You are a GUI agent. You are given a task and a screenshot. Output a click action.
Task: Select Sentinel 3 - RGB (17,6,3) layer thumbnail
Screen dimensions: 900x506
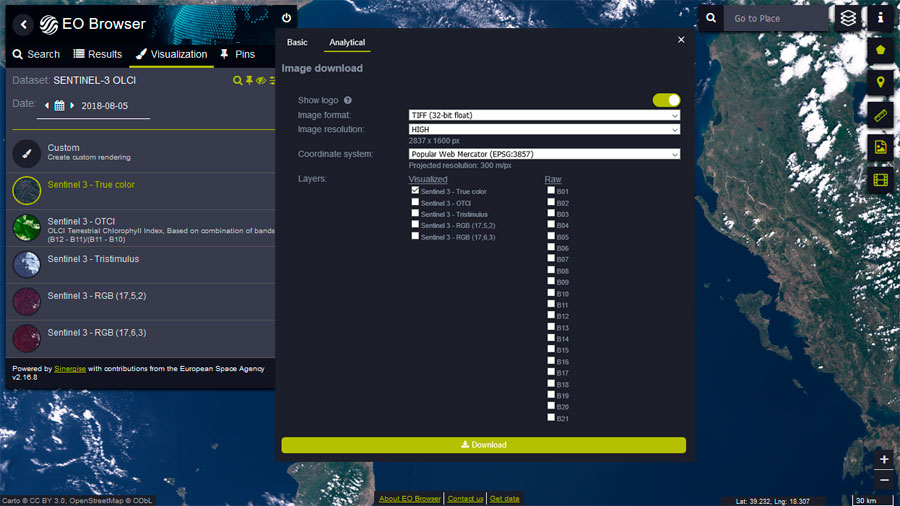pos(26,338)
